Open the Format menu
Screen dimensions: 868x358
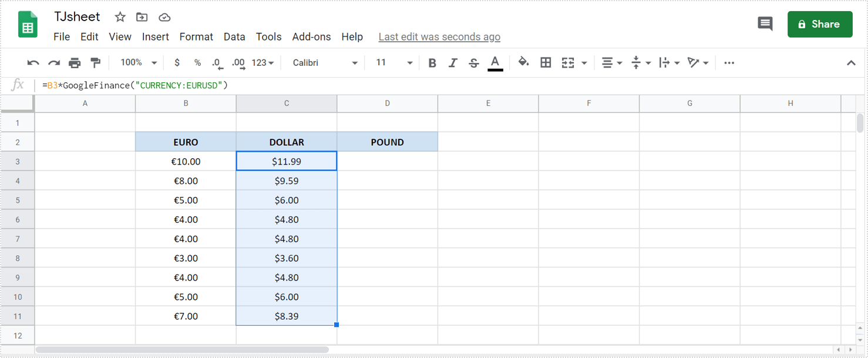coord(196,36)
